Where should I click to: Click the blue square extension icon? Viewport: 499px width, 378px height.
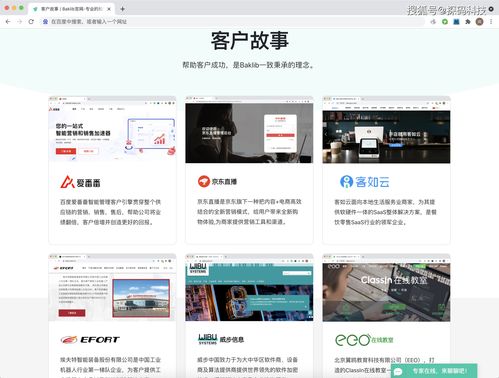[x=456, y=22]
